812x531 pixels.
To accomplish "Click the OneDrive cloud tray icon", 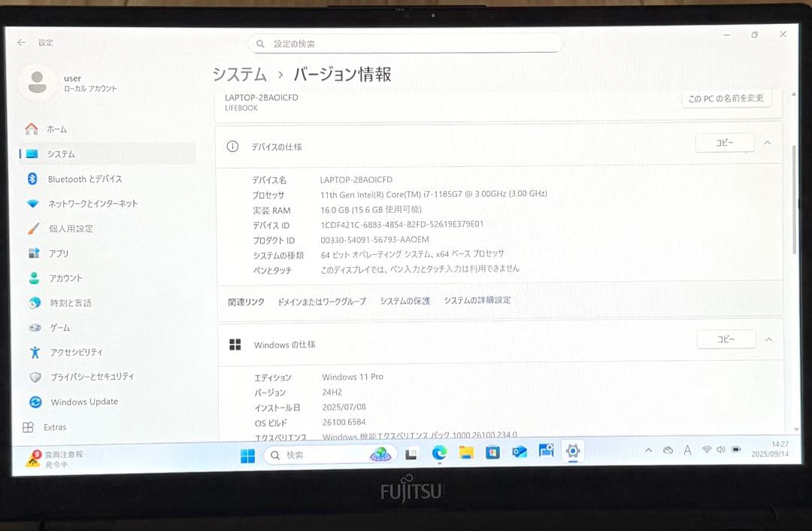I will point(668,451).
